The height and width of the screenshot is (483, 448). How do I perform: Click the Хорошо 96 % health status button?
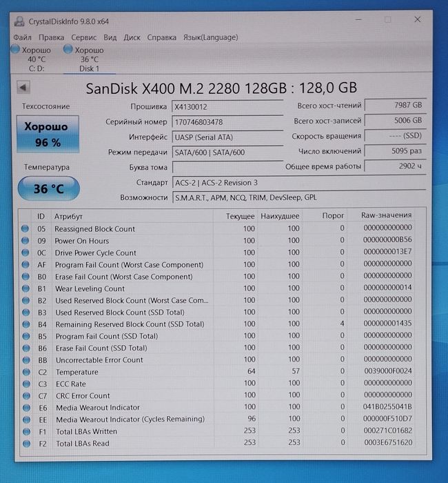[x=48, y=134]
